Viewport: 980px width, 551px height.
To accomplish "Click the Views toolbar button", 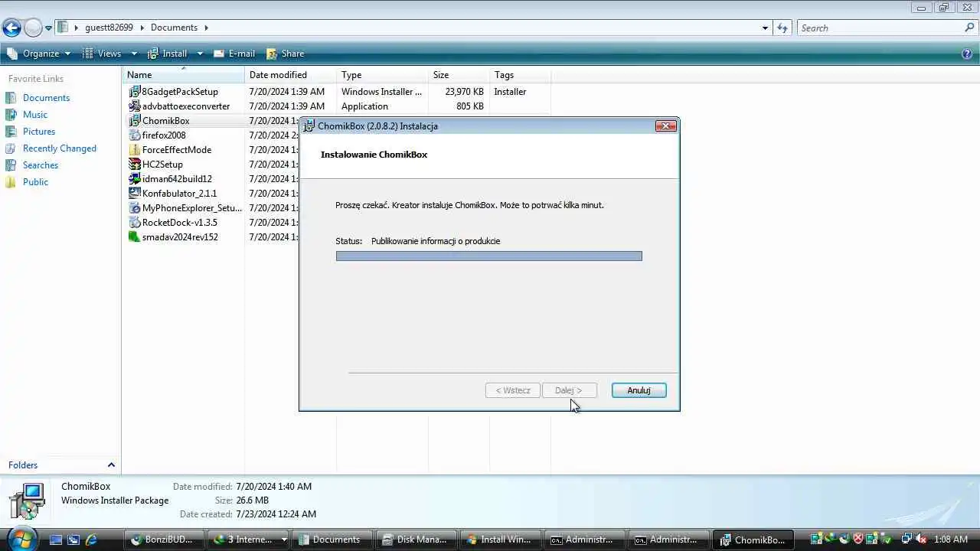I will click(102, 54).
